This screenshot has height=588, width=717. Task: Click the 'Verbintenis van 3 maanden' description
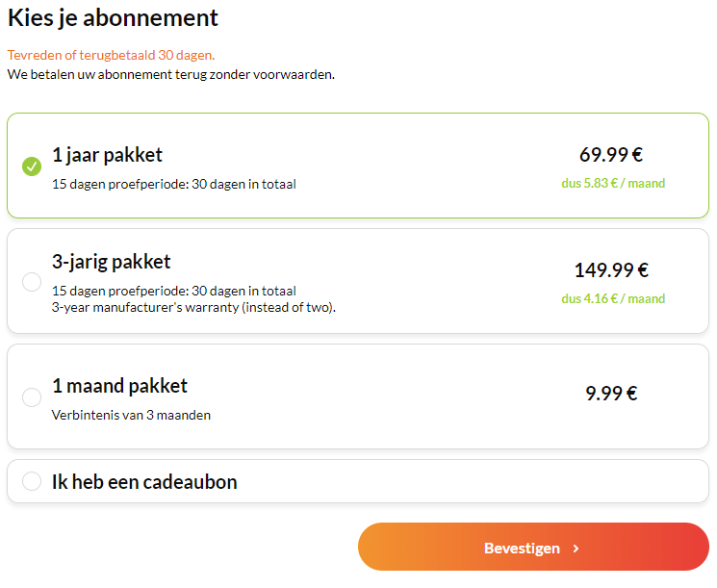[x=131, y=416]
